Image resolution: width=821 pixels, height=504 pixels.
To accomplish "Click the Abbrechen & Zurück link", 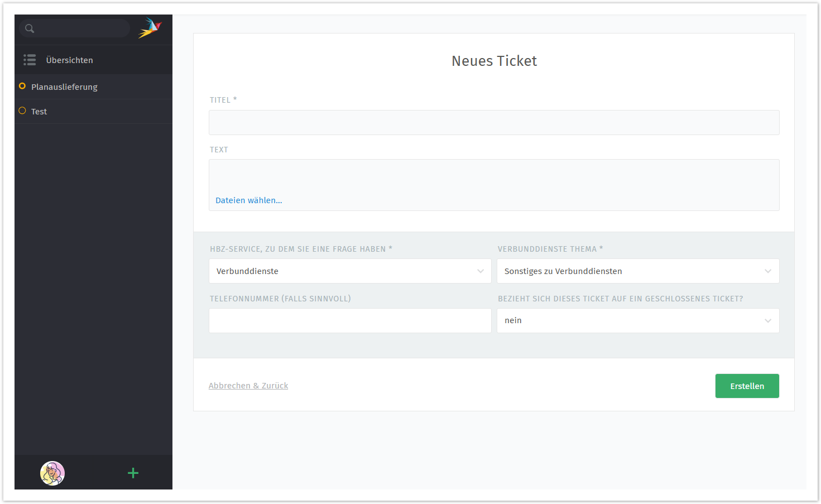I will pos(248,386).
